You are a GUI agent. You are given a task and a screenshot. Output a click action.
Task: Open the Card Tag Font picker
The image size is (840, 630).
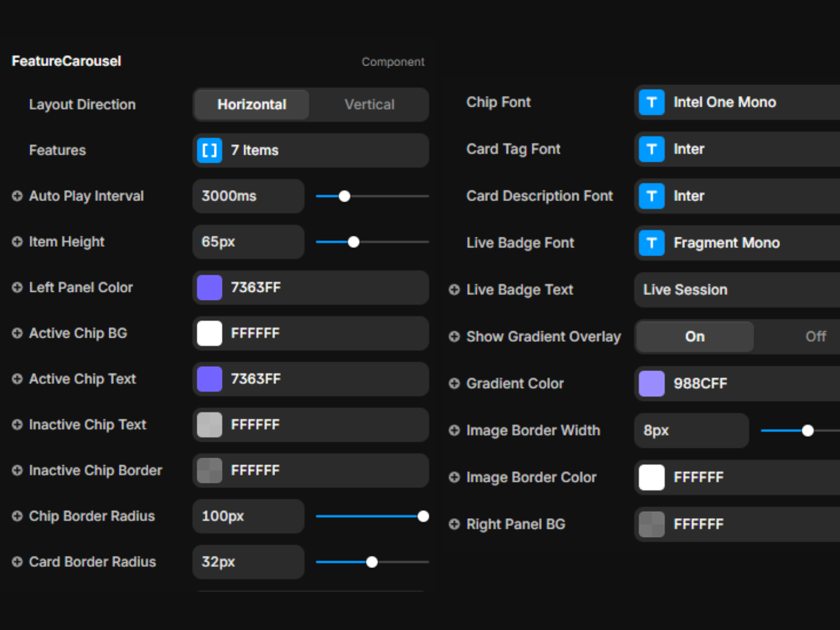click(735, 149)
